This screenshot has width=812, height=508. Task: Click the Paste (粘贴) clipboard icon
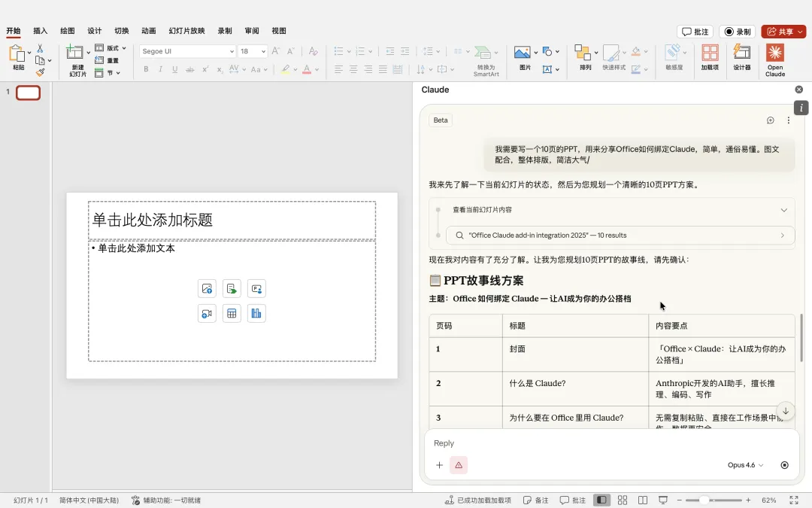(17, 53)
